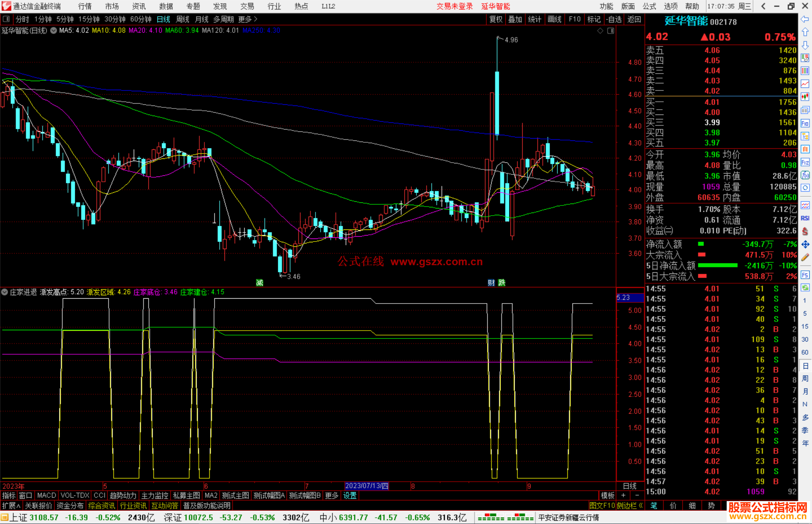Click the F12 sidebar icon

click(805, 162)
